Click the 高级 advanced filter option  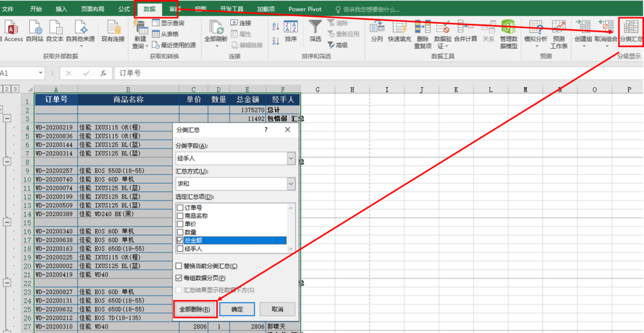click(x=338, y=45)
